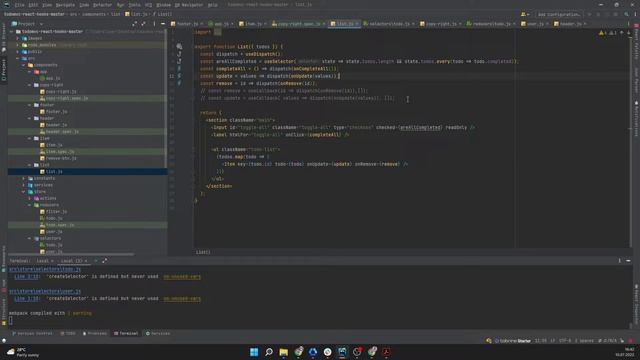
Task: Click the components breadcrumb in navigation bar
Action: (x=94, y=14)
